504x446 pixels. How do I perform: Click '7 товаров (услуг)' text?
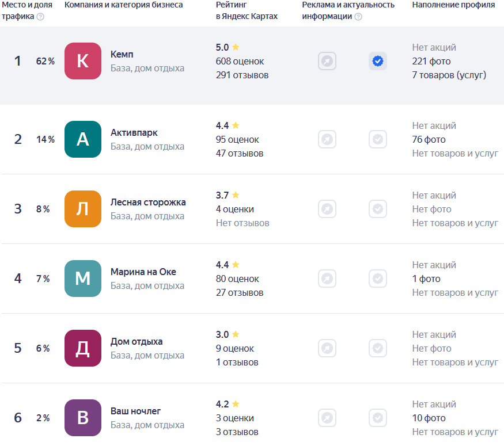(449, 75)
